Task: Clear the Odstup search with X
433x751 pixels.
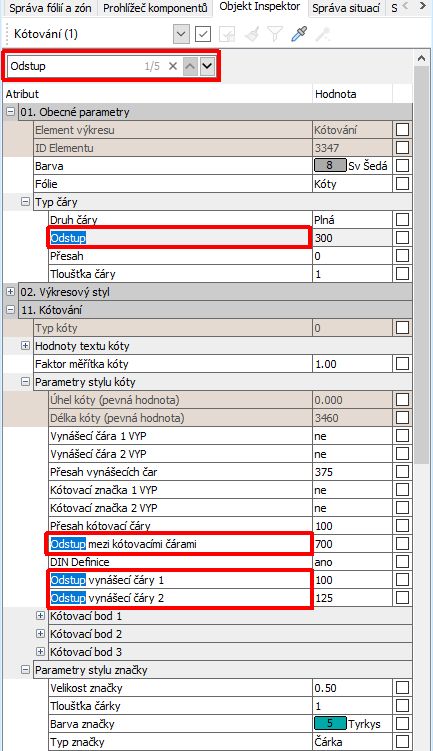Action: 173,66
